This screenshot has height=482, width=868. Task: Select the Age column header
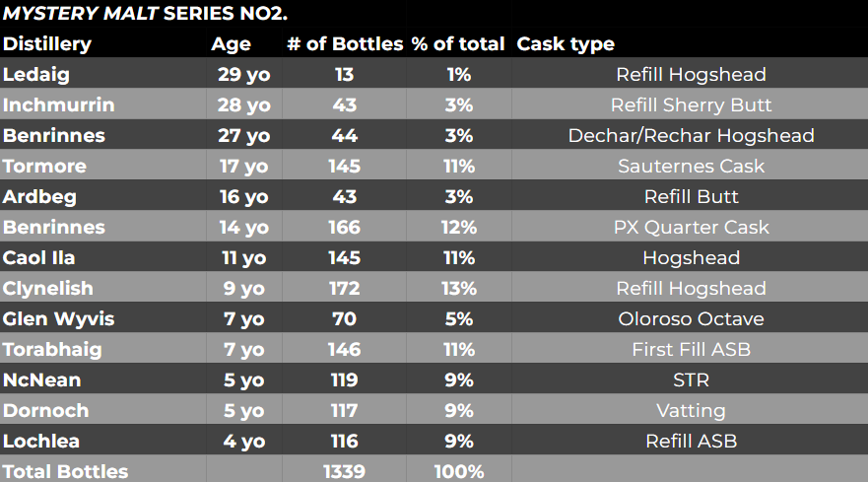pos(231,44)
